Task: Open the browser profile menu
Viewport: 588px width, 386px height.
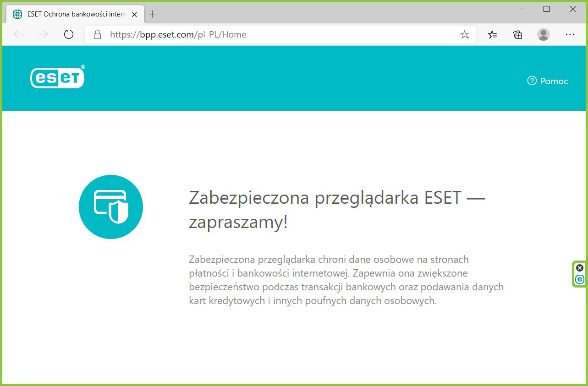Action: (544, 34)
